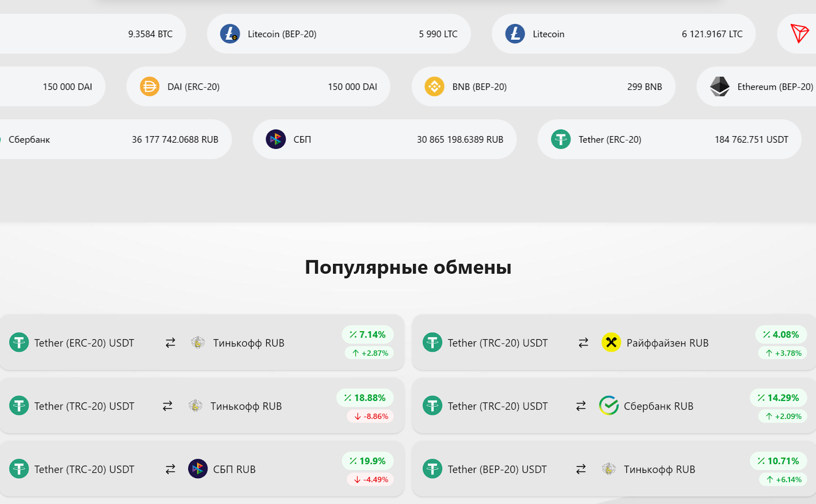The image size is (816, 504).
Task: Click the BNB (BEP-20) diamond icon
Action: pos(435,87)
